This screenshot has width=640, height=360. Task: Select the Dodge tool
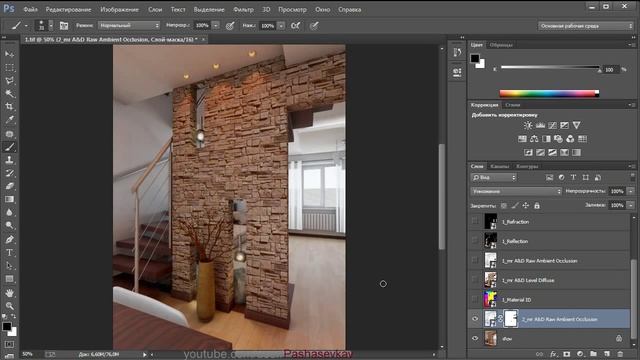(x=9, y=225)
